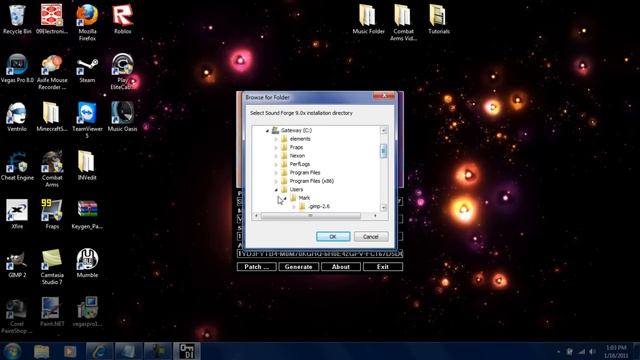Close the Browse for Folder dialog

click(x=384, y=96)
